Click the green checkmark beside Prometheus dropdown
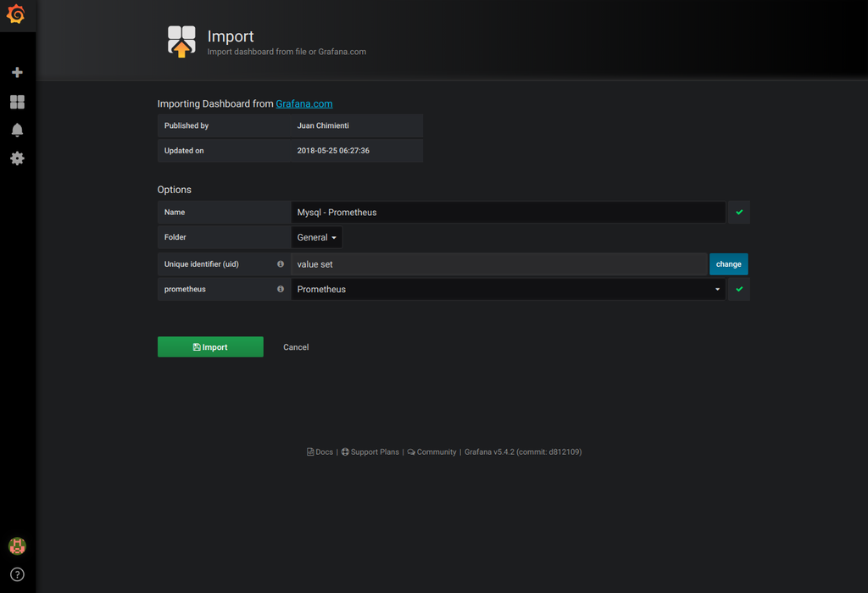This screenshot has height=593, width=868. click(x=739, y=290)
